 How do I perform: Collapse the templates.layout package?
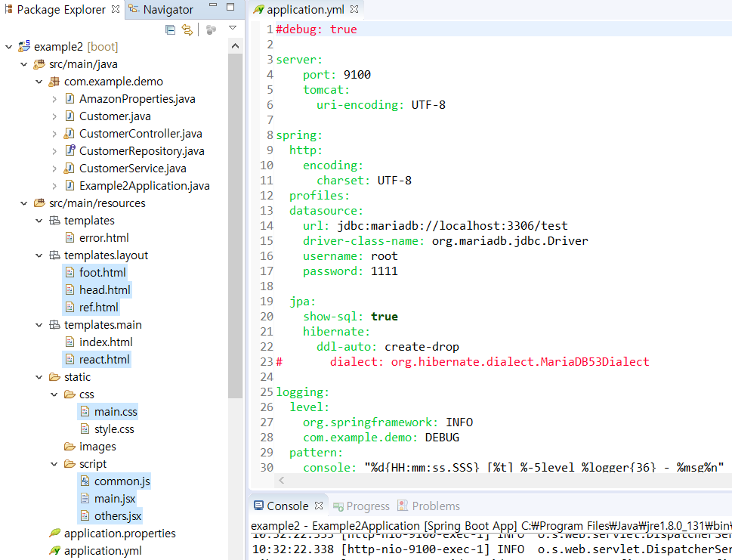tap(39, 255)
